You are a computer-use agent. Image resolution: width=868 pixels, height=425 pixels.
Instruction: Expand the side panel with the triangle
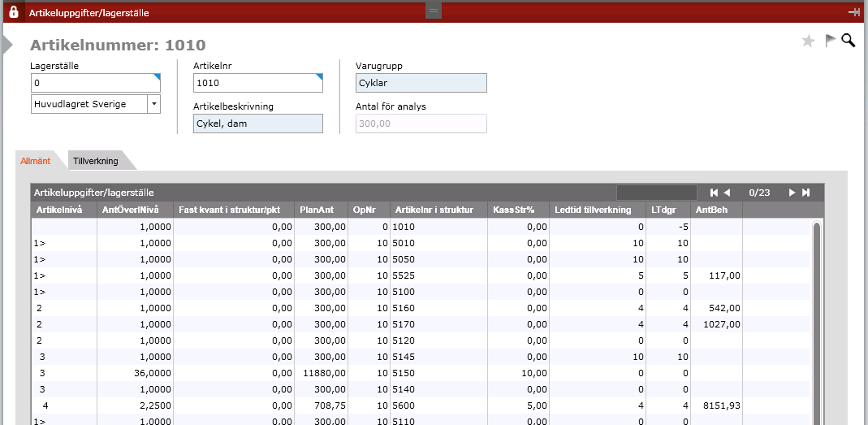[x=8, y=45]
